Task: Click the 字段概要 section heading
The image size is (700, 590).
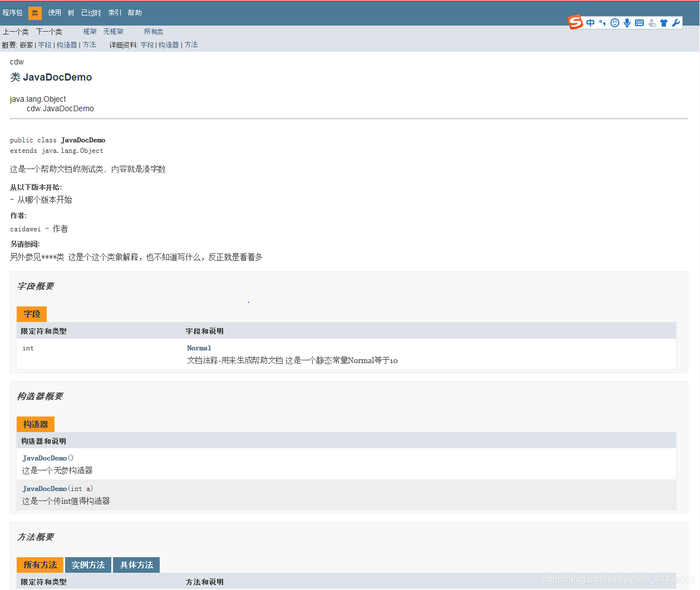Action: 36,286
